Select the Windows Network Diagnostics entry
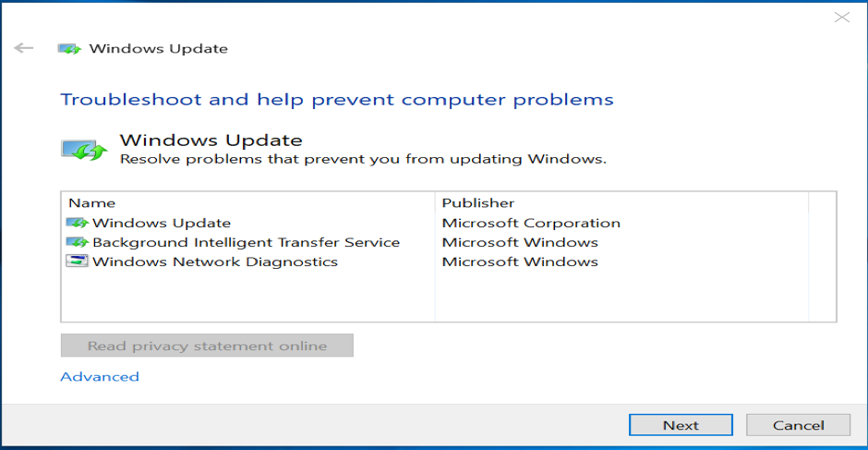 pos(215,261)
